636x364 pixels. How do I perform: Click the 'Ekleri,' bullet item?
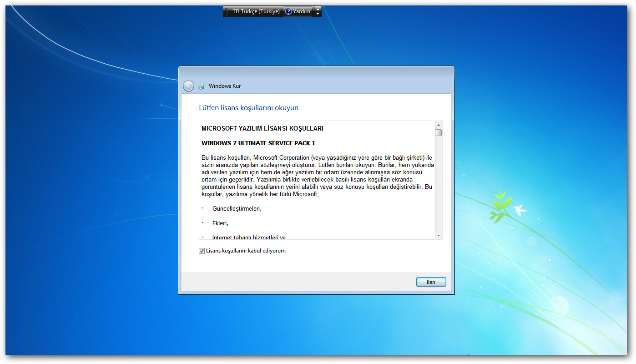click(x=220, y=223)
